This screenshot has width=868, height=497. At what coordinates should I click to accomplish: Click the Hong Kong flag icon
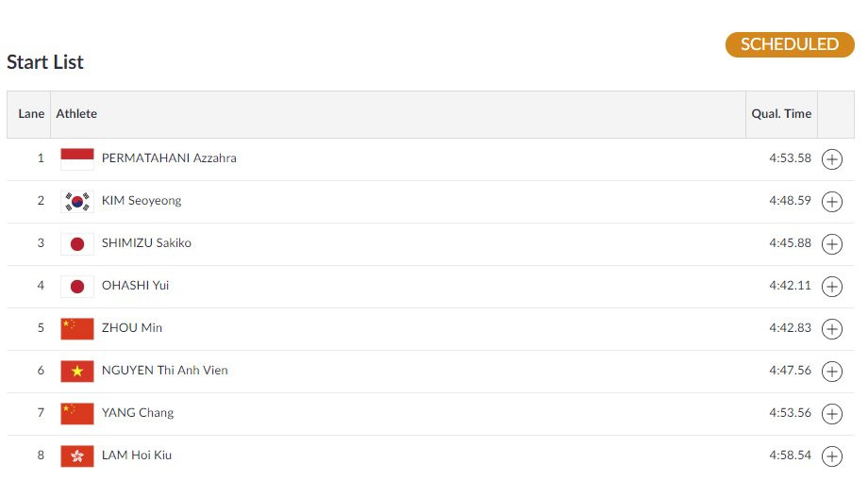[77, 456]
